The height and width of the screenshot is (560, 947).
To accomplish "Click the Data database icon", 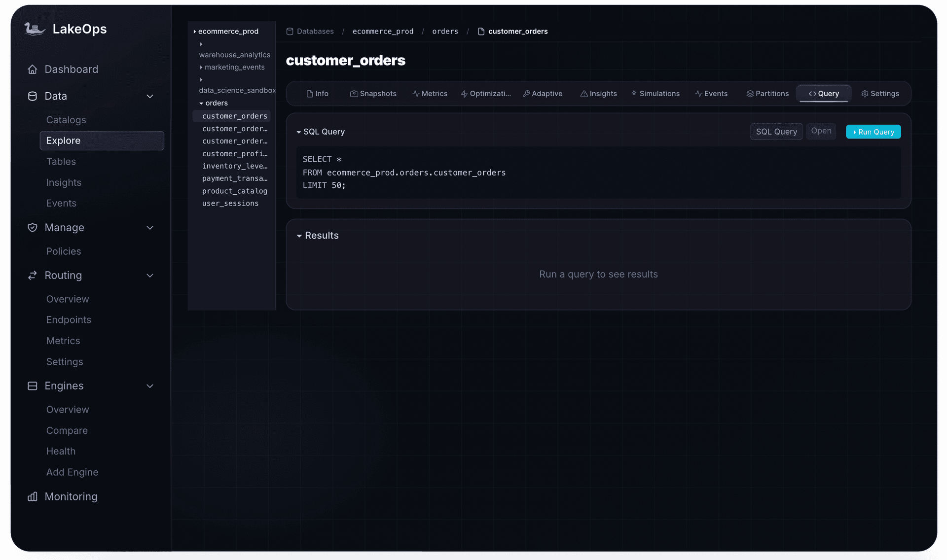I will pos(33,96).
